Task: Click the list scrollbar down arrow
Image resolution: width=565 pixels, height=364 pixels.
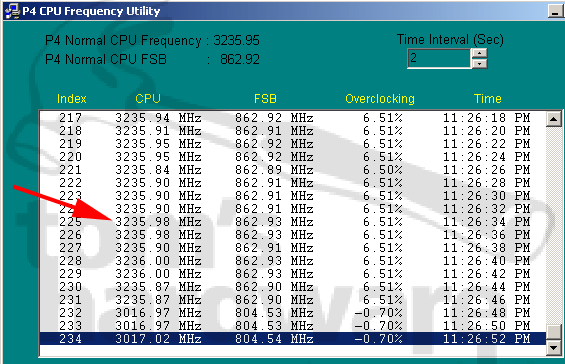Action: pyautogui.click(x=554, y=348)
